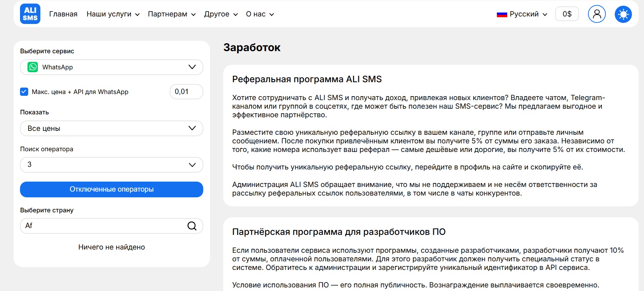
Task: Go to Главная page
Action: click(x=63, y=14)
